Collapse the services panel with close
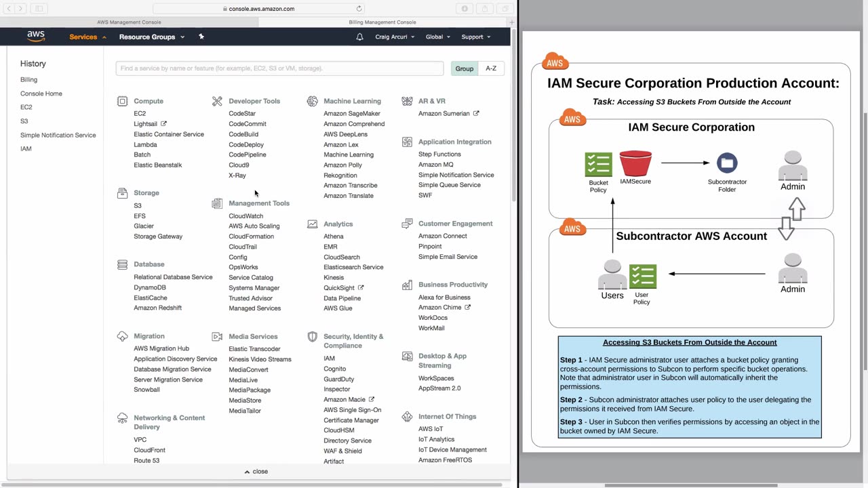The height and width of the screenshot is (488, 868). 256,472
